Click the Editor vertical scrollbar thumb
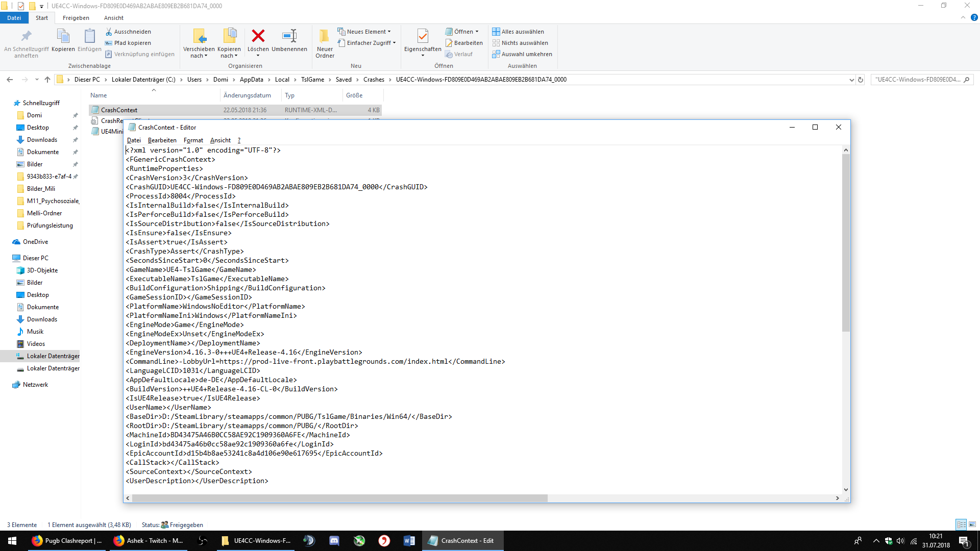Image resolution: width=980 pixels, height=551 pixels. 846,243
